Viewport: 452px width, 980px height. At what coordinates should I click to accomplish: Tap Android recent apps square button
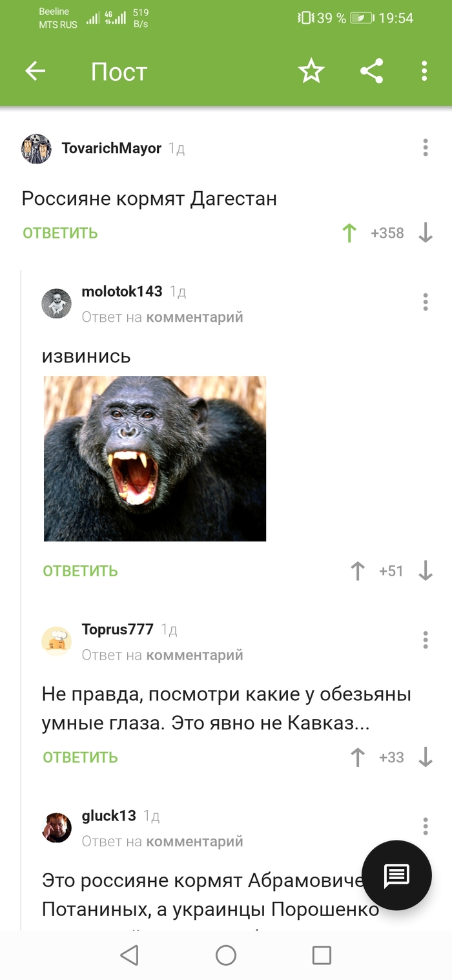click(x=322, y=955)
